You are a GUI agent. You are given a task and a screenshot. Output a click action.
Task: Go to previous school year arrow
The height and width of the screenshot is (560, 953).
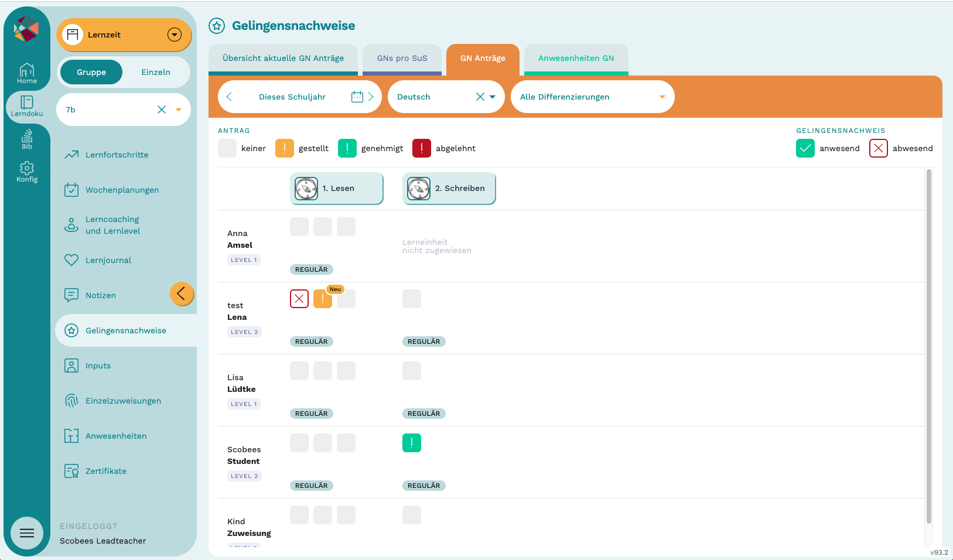tap(229, 97)
